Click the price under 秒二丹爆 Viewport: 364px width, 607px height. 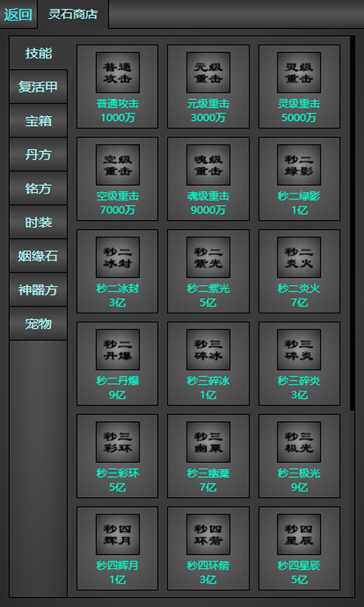click(118, 395)
